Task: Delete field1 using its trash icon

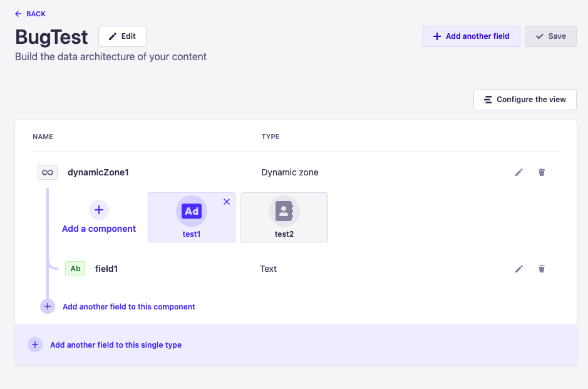Action: (542, 269)
